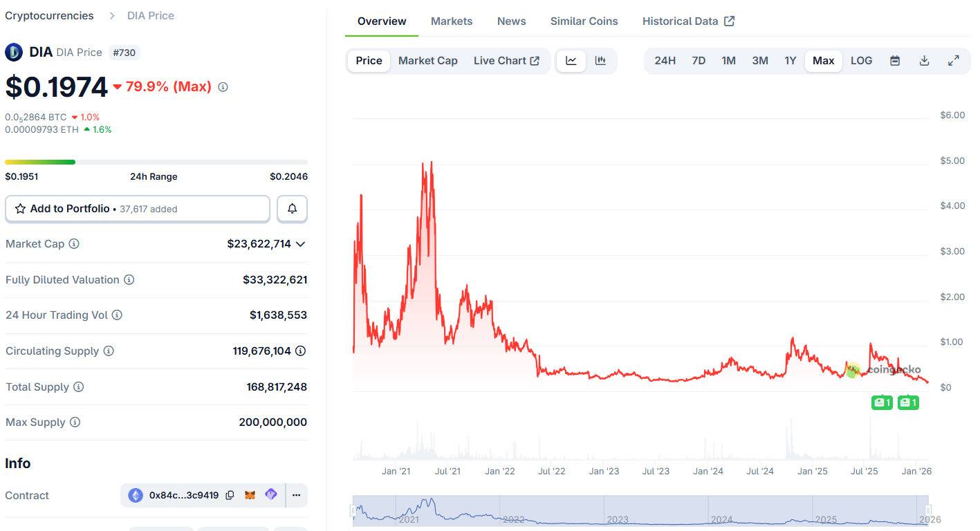Expand the chart to fullscreen
980x531 pixels.
[x=953, y=61]
